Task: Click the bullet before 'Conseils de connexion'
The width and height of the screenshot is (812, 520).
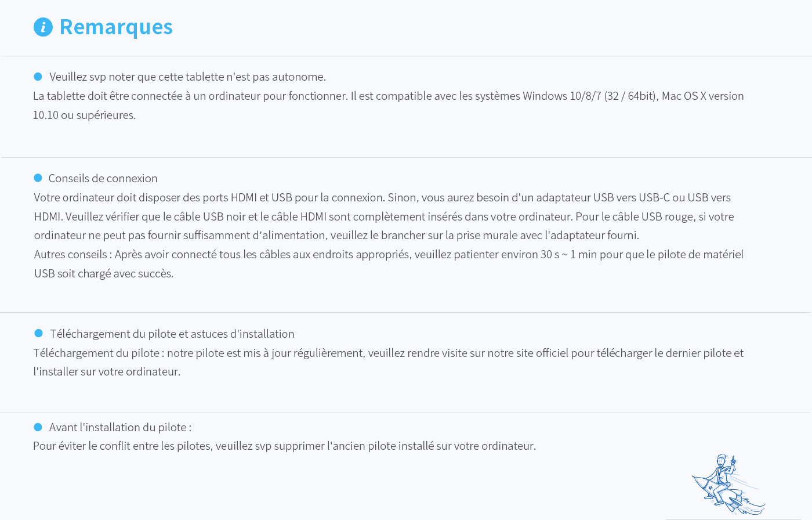Action: click(38, 178)
